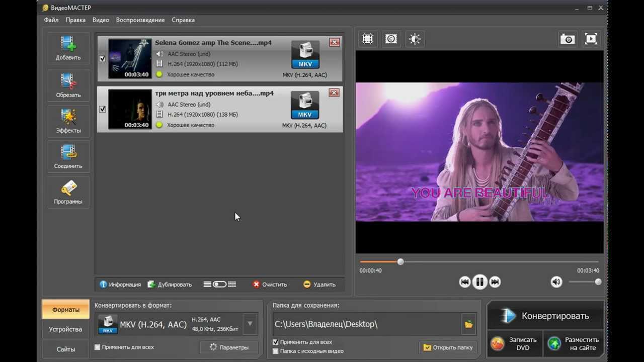Click the save path input field

click(x=367, y=324)
